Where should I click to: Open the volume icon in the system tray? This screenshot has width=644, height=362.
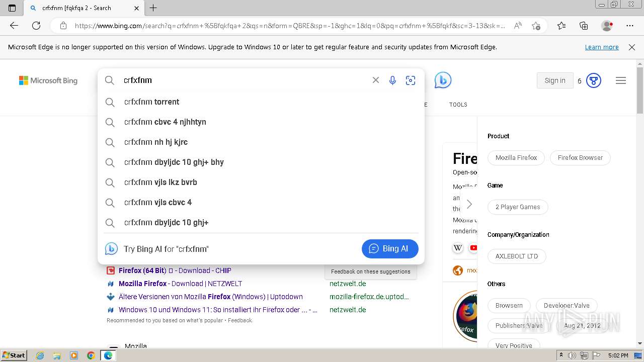click(x=573, y=355)
